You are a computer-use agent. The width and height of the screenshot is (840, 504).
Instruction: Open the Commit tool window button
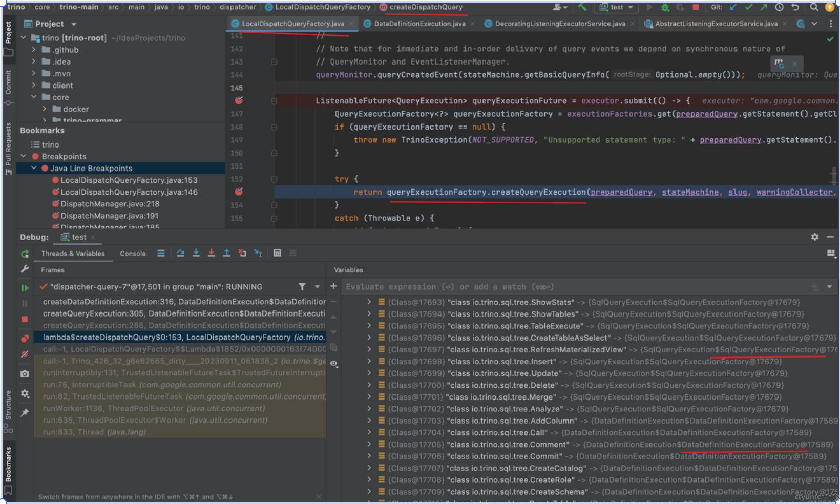click(x=8, y=87)
